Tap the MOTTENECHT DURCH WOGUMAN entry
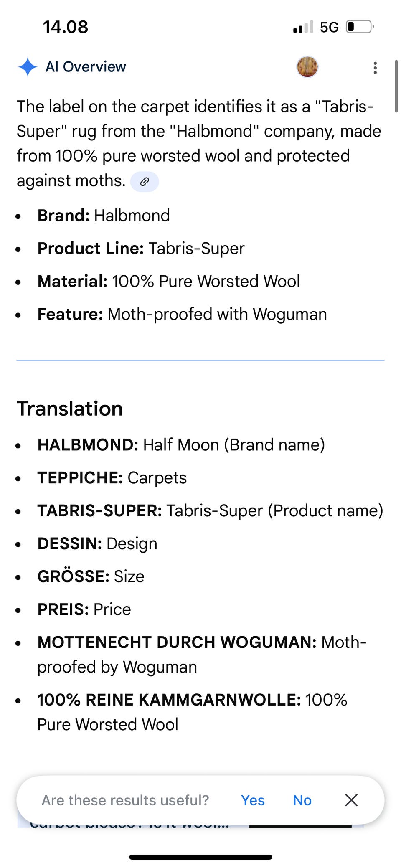 (202, 654)
